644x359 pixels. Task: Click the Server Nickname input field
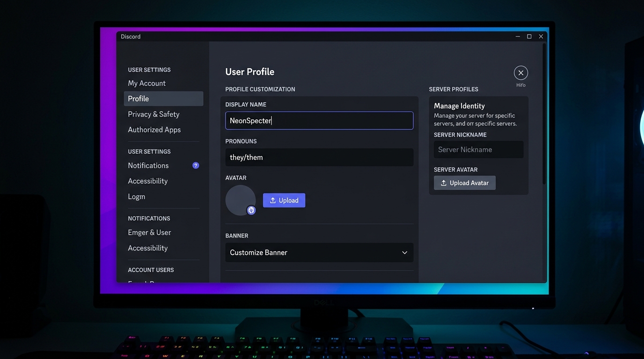click(478, 150)
